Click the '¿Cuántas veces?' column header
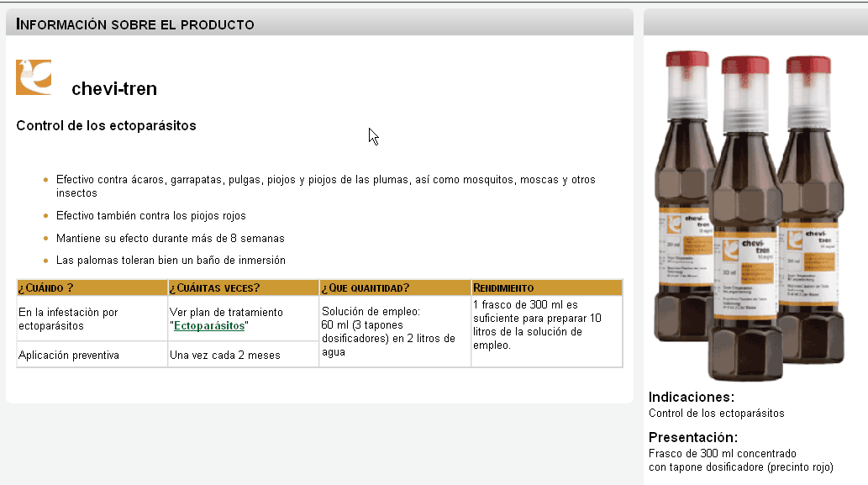The height and width of the screenshot is (485, 868). coord(244,288)
